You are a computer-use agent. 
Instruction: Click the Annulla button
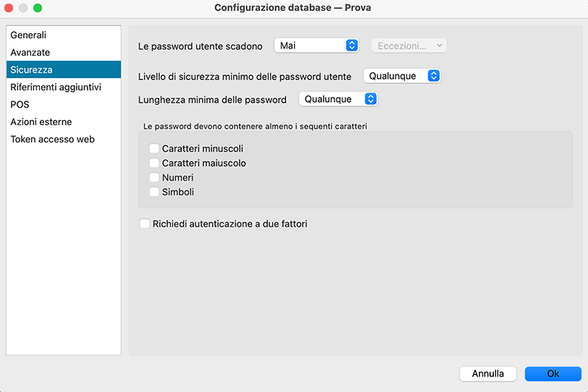pos(488,374)
